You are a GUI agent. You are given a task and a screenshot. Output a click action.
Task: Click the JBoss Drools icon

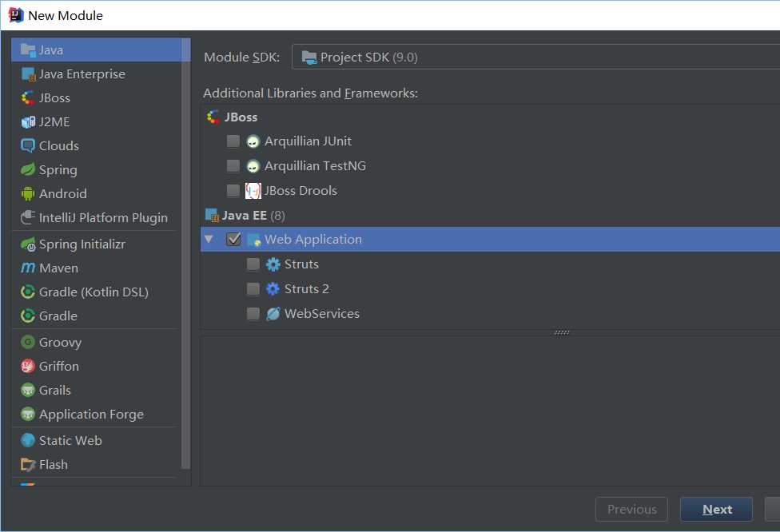(x=253, y=191)
